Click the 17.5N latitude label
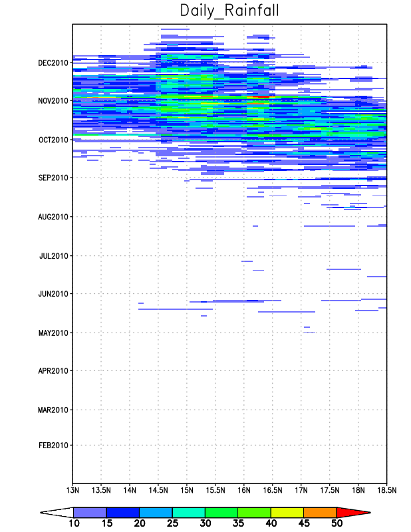 point(330,490)
